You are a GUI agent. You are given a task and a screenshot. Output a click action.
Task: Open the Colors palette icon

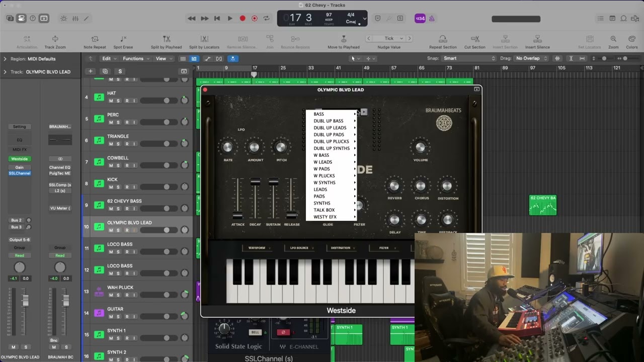click(x=632, y=39)
